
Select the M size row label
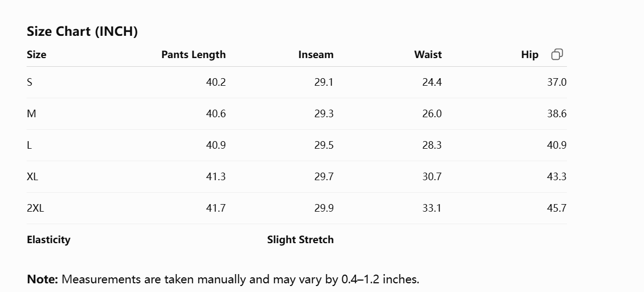(x=31, y=114)
